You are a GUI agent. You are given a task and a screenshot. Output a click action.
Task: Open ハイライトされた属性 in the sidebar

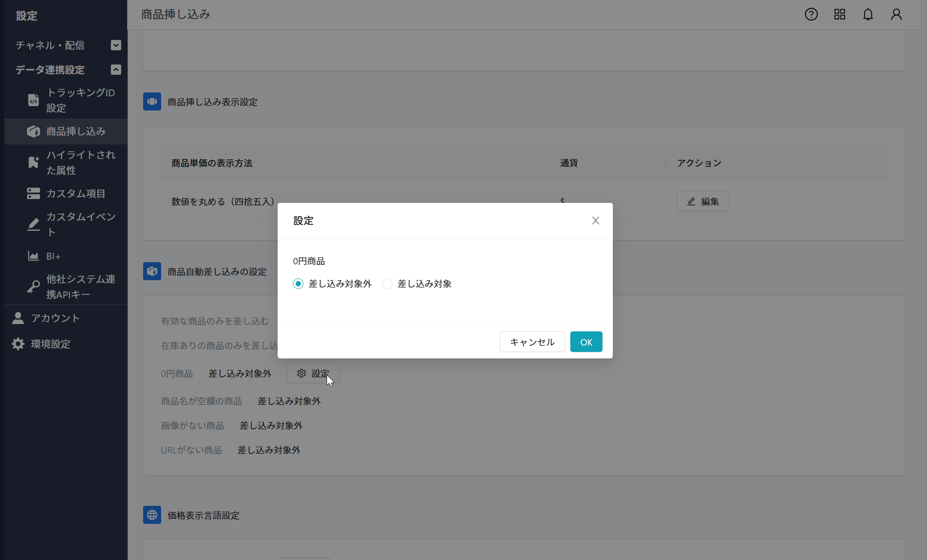pyautogui.click(x=33, y=162)
